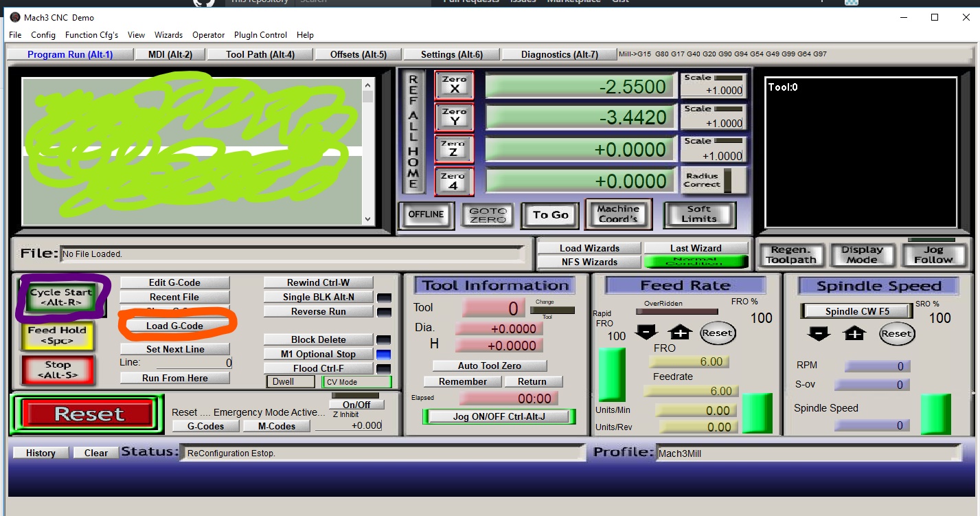Image resolution: width=980 pixels, height=516 pixels.
Task: Decrease feed rate override with down arrow
Action: (646, 333)
